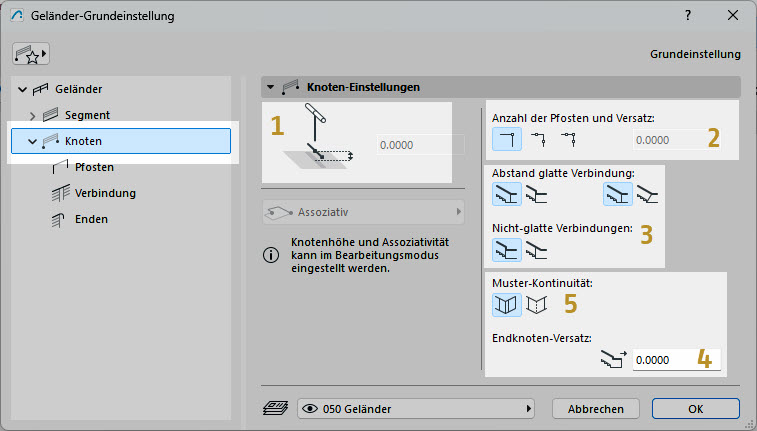Expand the Segment tree node

point(33,115)
